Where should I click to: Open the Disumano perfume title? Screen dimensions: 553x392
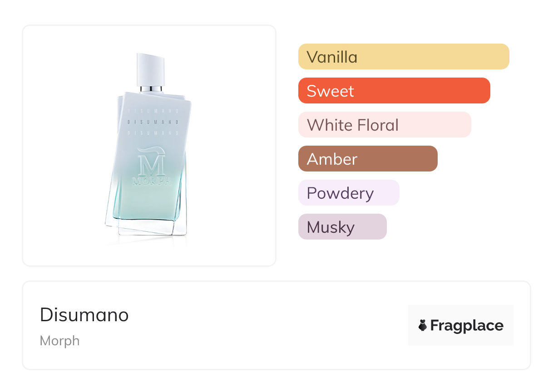84,315
